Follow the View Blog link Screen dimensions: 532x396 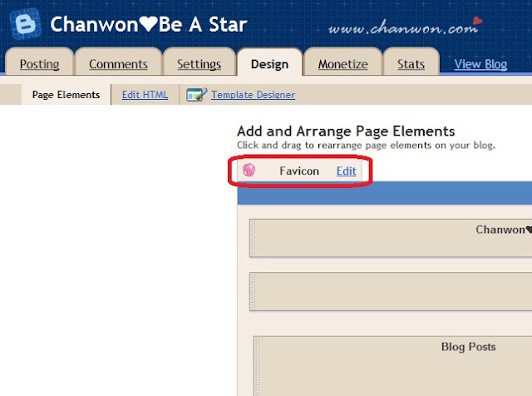coord(480,64)
